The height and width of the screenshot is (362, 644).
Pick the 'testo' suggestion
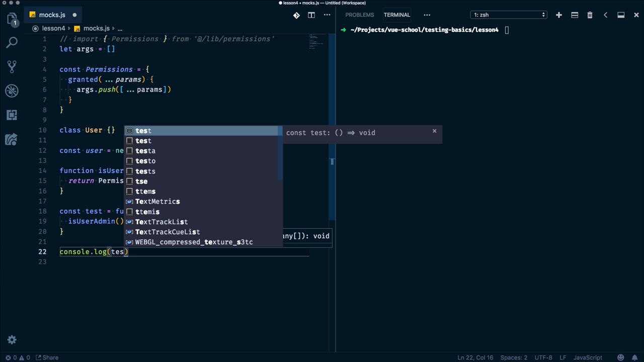[x=201, y=161]
